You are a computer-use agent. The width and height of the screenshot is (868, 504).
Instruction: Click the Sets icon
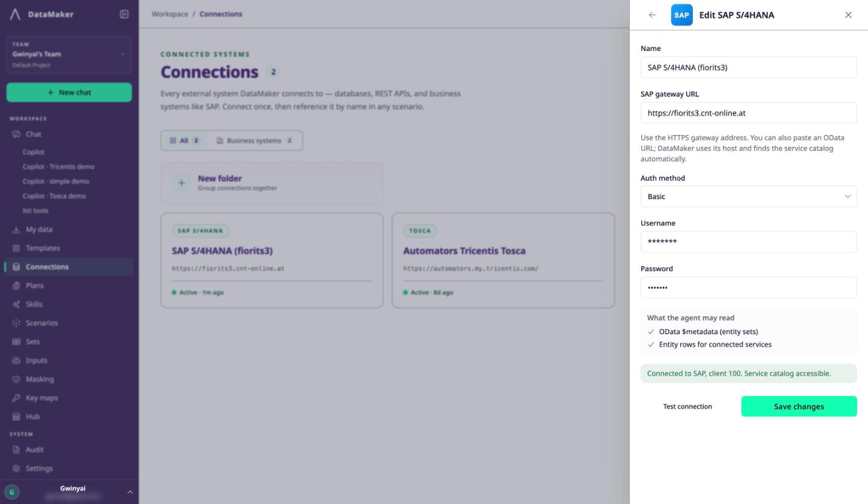tap(16, 342)
